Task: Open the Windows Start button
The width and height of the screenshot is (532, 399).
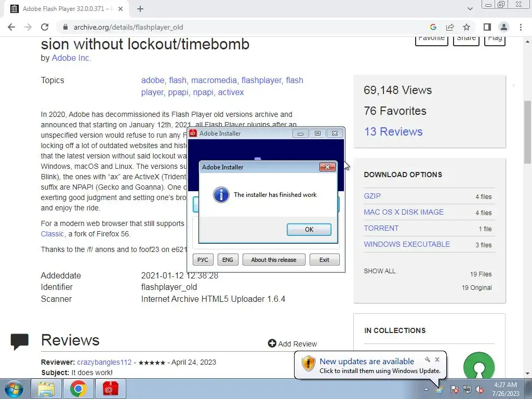Action: point(14,389)
